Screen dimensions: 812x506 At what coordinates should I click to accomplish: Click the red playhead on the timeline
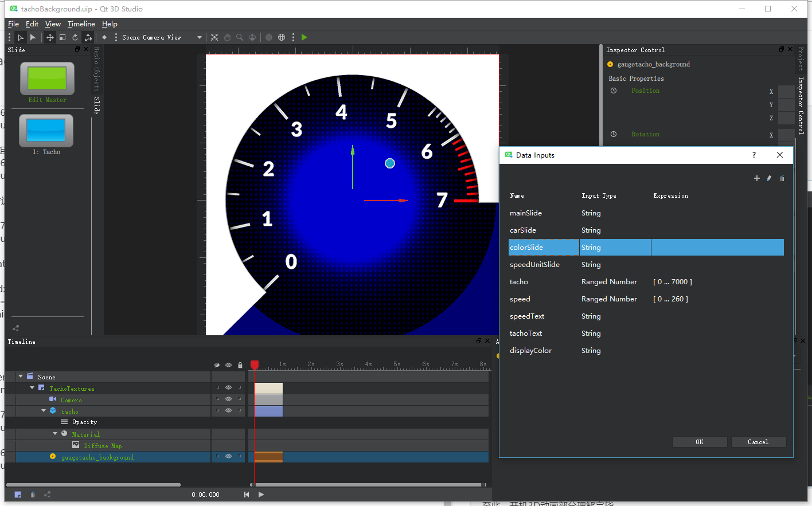point(255,364)
